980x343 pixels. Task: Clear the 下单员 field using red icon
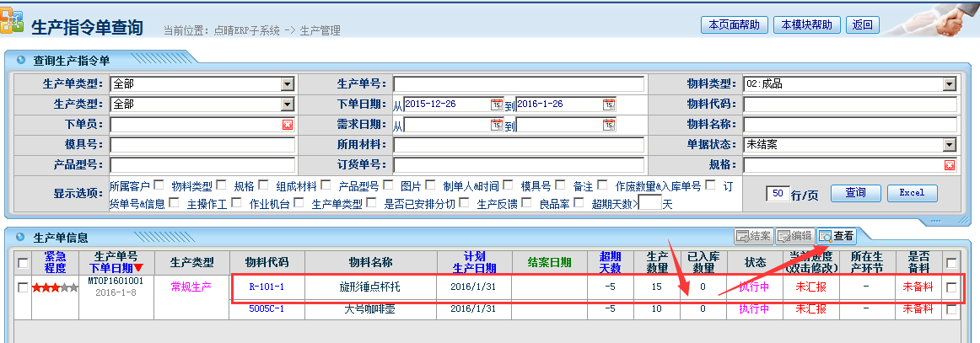click(287, 125)
